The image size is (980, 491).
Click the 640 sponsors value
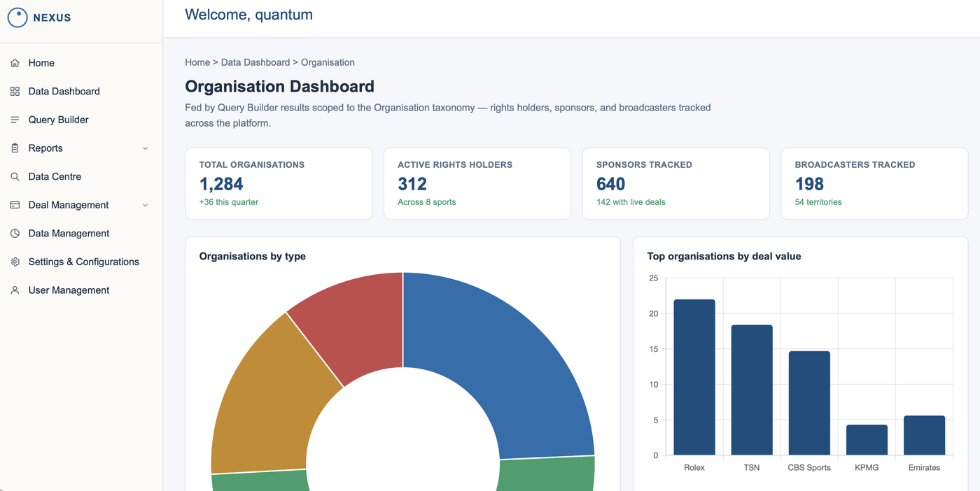pos(611,184)
